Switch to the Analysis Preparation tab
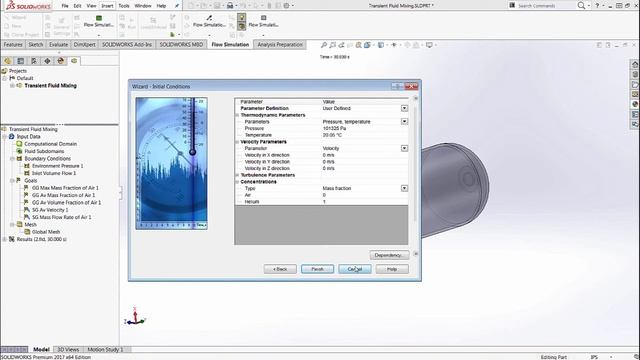640x360 pixels. [280, 44]
